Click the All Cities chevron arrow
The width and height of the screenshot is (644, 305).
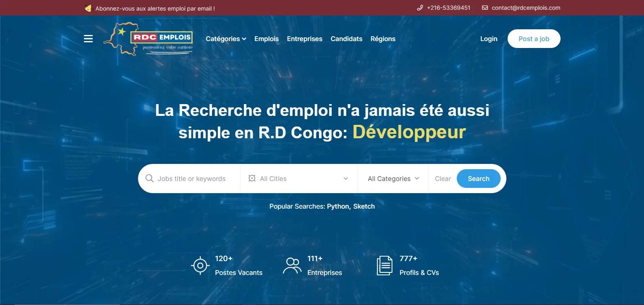pyautogui.click(x=346, y=179)
